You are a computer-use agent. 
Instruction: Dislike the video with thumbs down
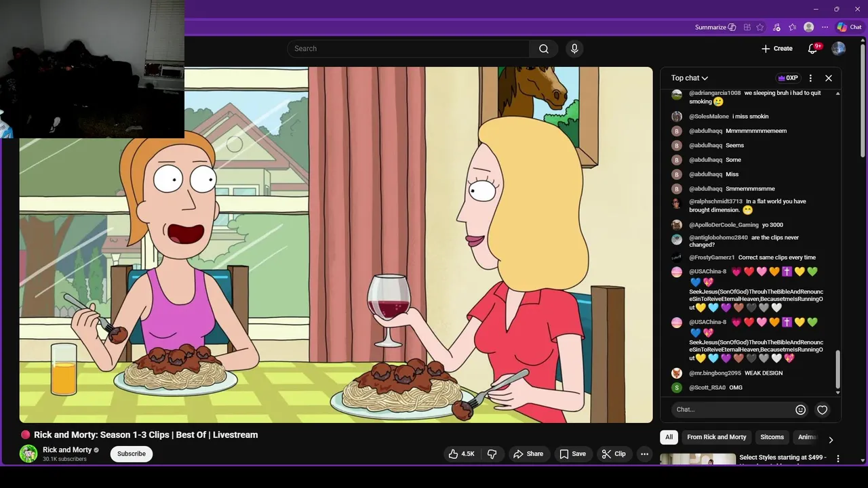tap(492, 454)
